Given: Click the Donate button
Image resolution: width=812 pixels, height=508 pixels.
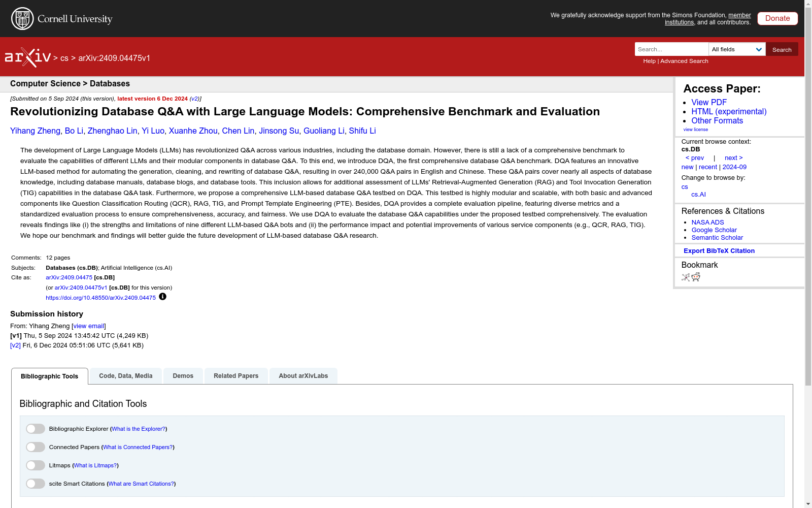Looking at the screenshot, I should (777, 18).
